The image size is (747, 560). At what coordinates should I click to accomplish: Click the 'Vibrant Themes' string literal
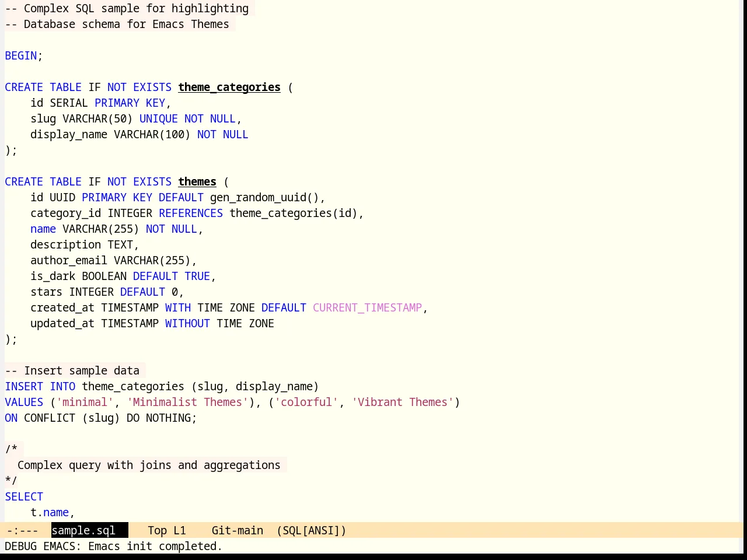[x=403, y=402]
